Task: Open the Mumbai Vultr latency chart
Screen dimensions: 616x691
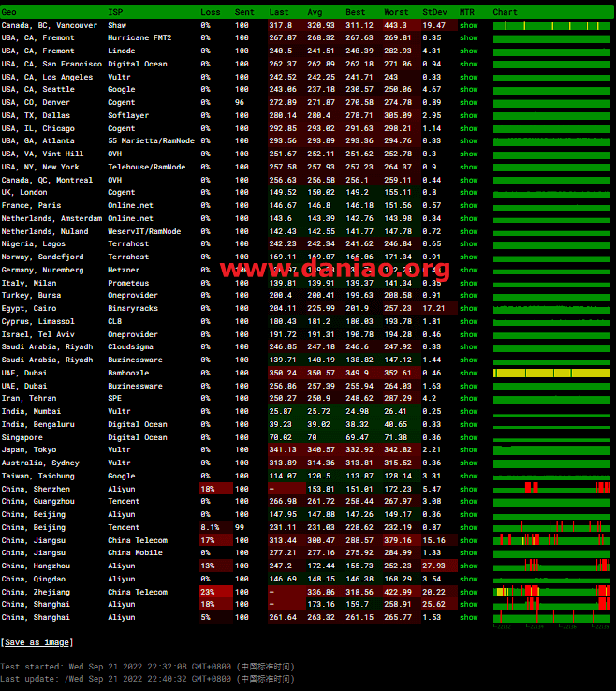Action: pyautogui.click(x=551, y=415)
